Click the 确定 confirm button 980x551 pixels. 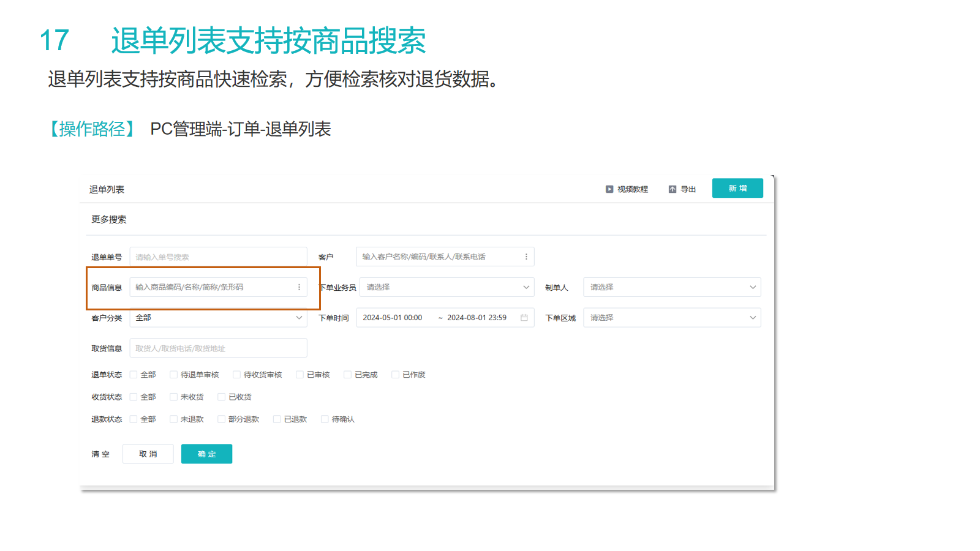[207, 454]
